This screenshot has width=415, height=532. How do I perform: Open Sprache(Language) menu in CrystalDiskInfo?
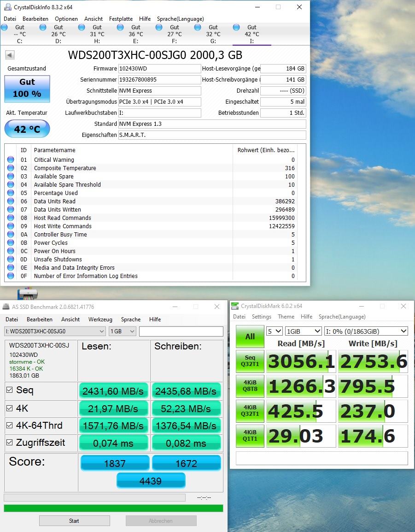181,18
